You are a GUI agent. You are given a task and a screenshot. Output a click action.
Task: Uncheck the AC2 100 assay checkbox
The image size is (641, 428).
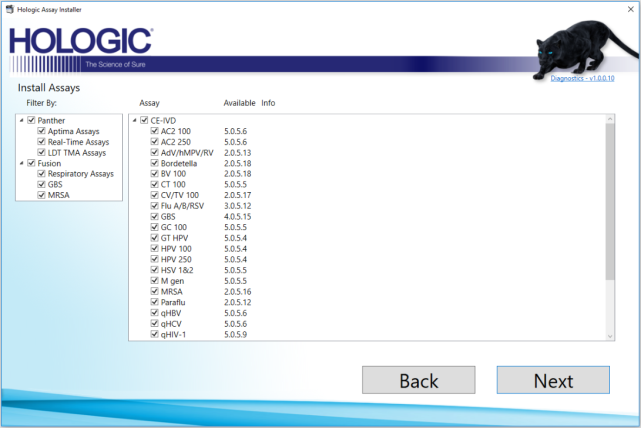[155, 131]
